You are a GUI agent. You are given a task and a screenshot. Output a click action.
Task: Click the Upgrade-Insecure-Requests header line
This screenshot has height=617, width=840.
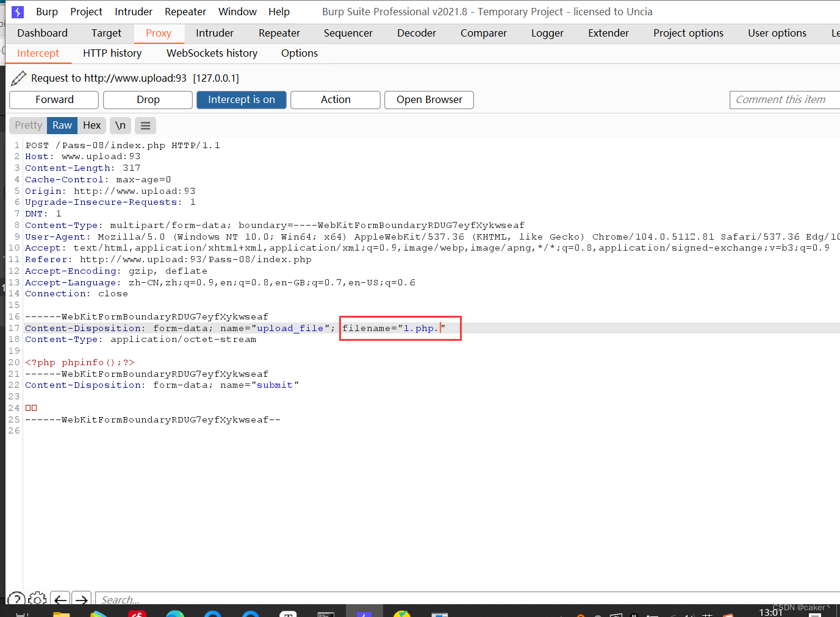(x=110, y=202)
